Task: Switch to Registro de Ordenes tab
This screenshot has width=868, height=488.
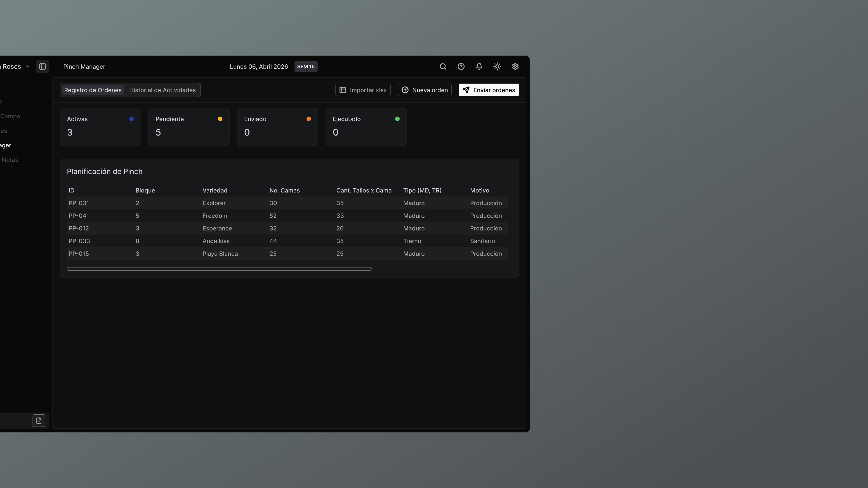Action: coord(93,90)
